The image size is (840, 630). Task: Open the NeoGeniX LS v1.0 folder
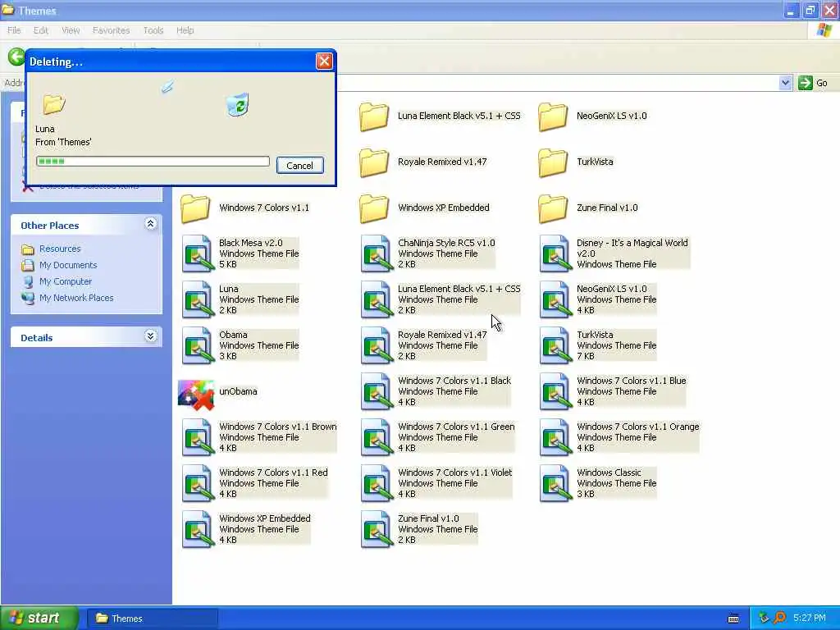(x=553, y=116)
